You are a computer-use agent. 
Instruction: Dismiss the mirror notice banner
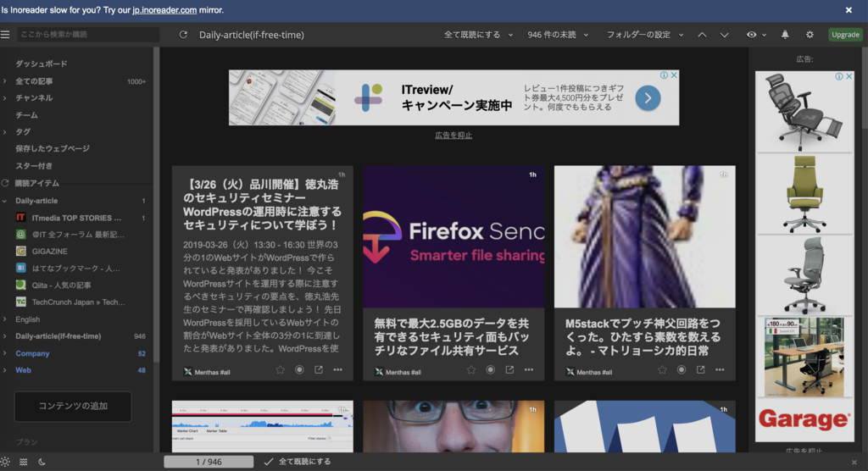pos(849,10)
